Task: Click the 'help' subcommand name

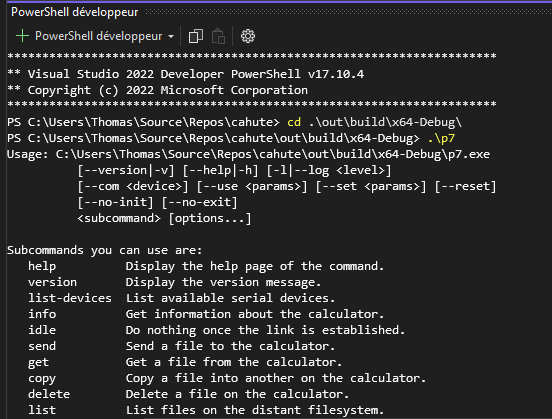Action: 42,266
